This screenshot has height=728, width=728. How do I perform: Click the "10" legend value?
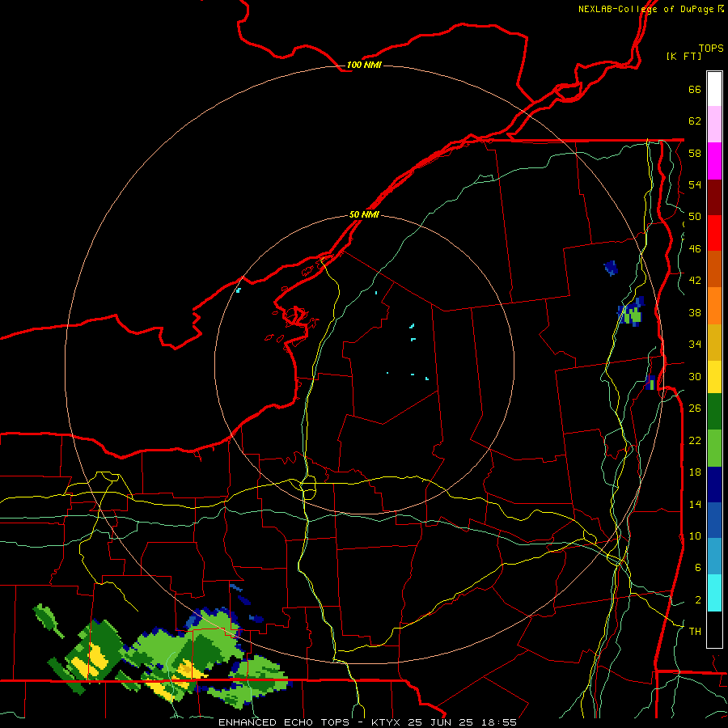point(695,535)
